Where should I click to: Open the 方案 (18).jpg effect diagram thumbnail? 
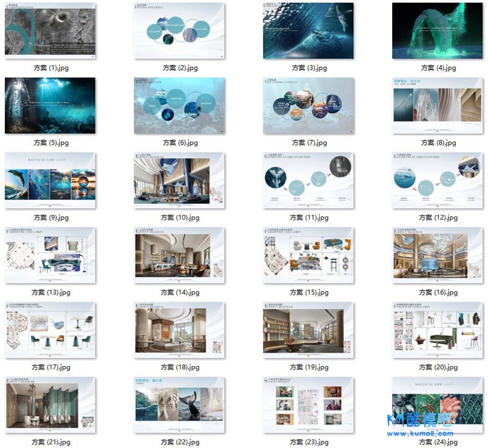click(x=179, y=330)
